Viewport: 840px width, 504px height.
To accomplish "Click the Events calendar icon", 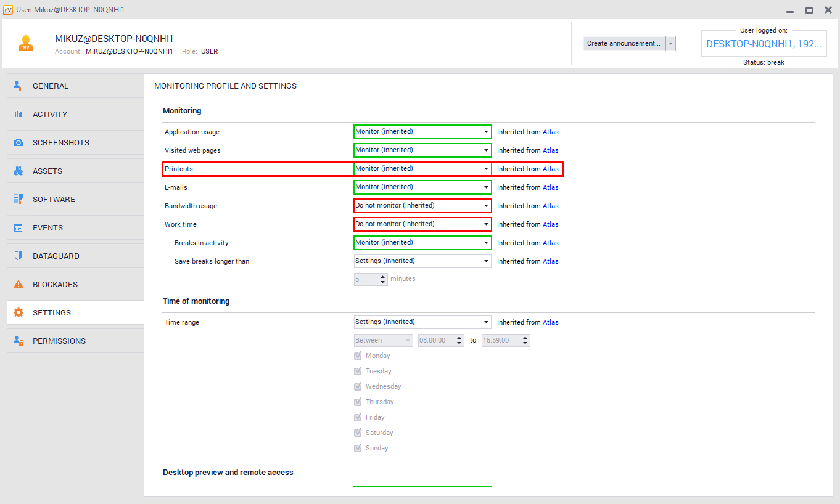I will [x=19, y=227].
